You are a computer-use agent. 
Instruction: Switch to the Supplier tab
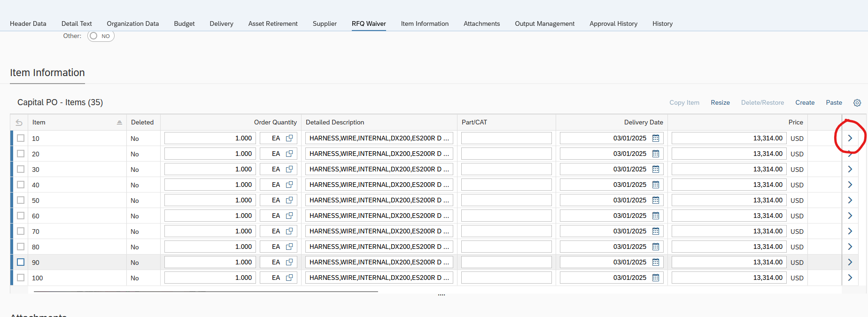click(325, 23)
